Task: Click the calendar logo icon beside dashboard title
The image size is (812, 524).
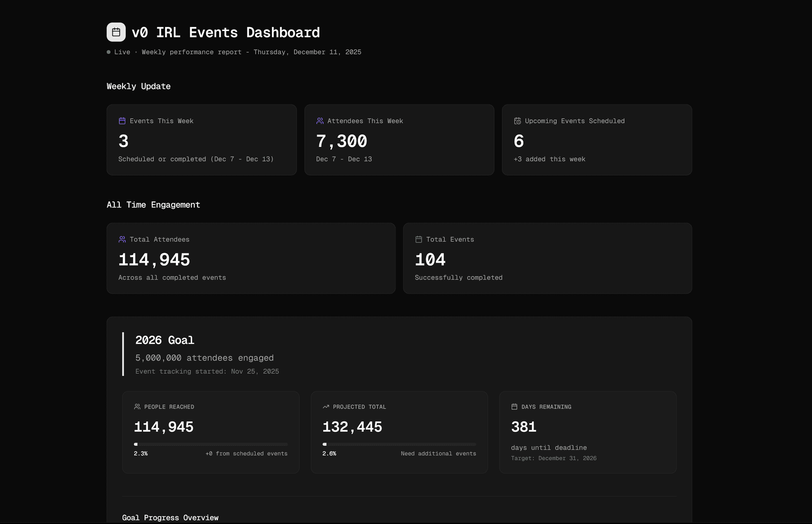Action: [x=116, y=32]
